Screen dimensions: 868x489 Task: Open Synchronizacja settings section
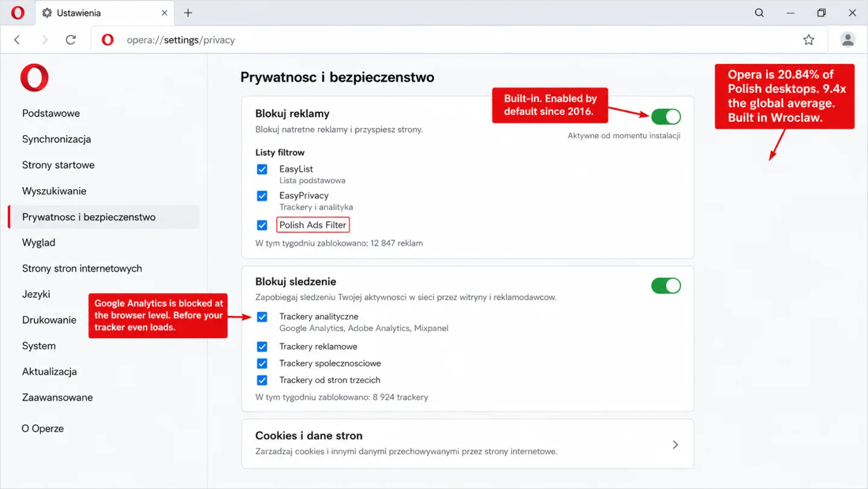pos(57,139)
